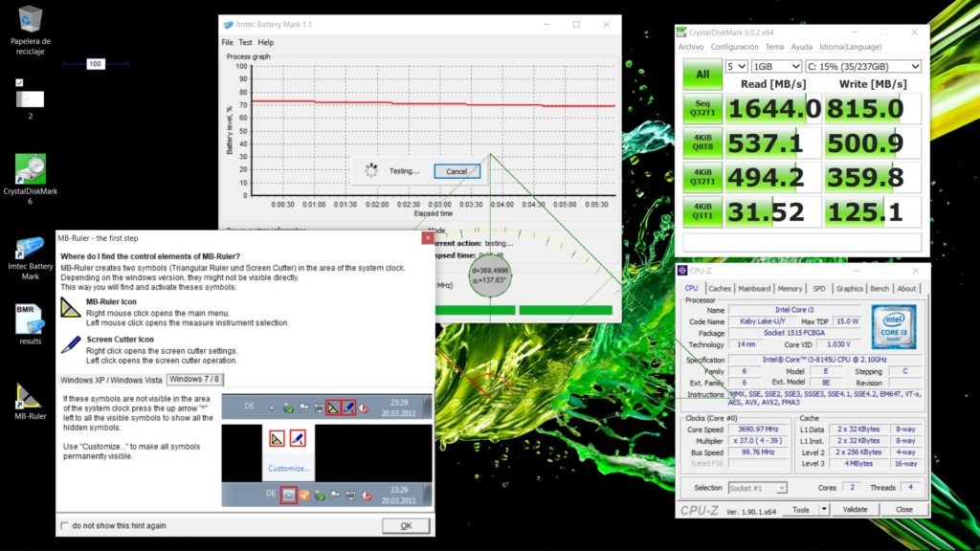Open drive dropdown C: 15% (35/237GiB)

[x=863, y=66]
